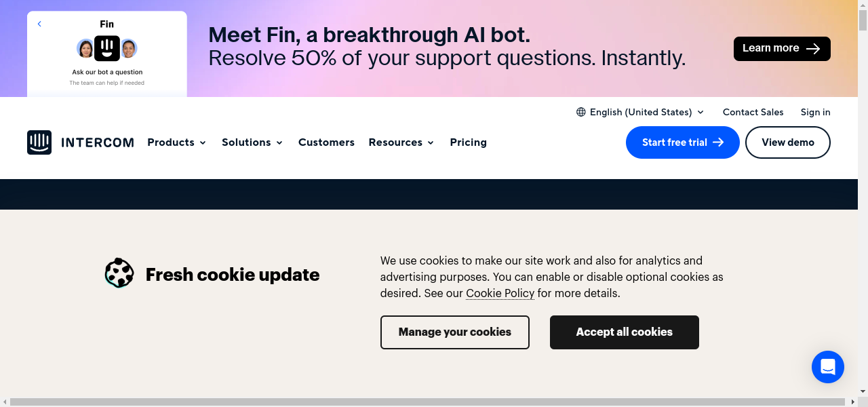Click the back chevron in Fin card
Screen dimensions: 868x407
pyautogui.click(x=39, y=24)
